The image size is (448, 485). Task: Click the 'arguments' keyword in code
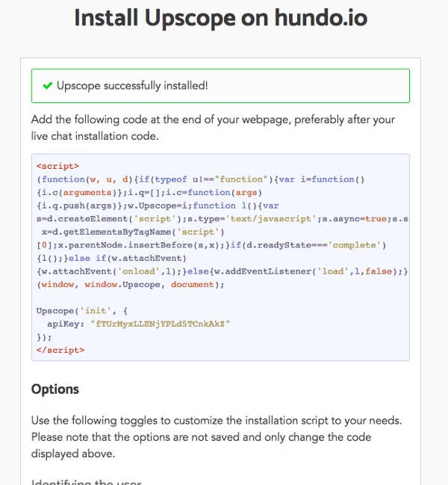87,192
